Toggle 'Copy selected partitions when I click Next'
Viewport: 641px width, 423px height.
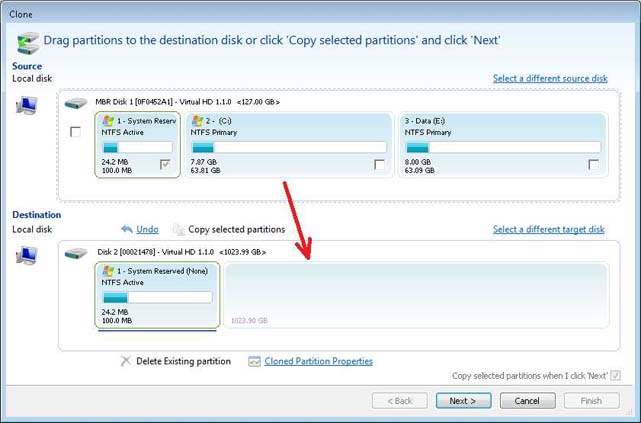click(615, 375)
